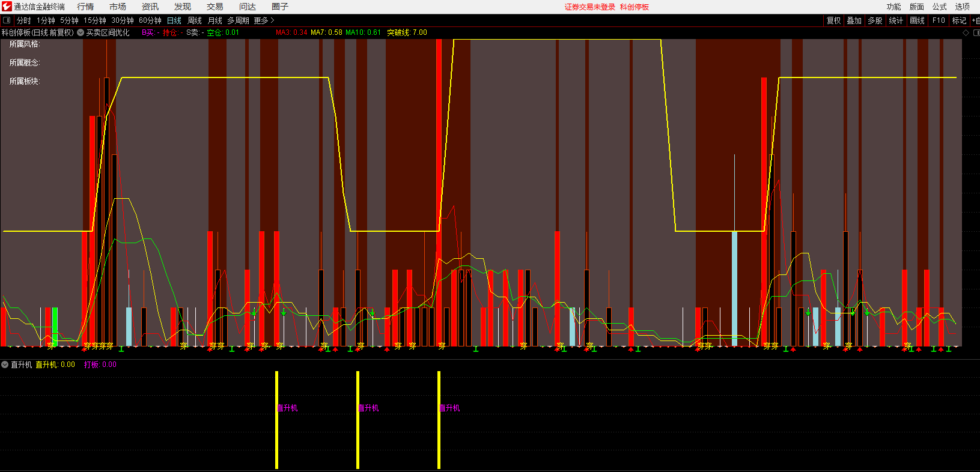Select the 月线 monthly period

[215, 20]
